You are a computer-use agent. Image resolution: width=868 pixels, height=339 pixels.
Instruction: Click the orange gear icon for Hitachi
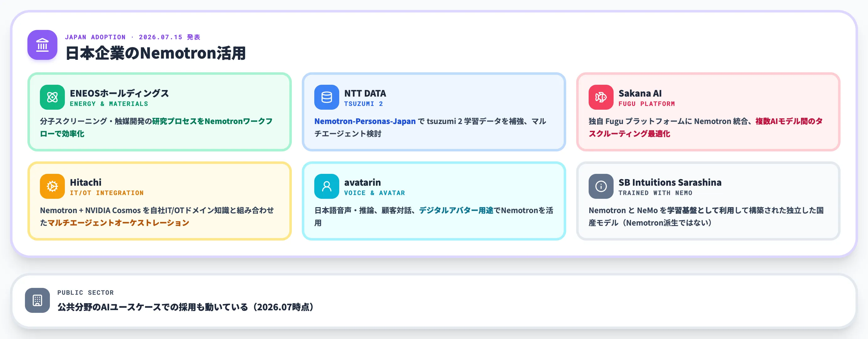(52, 186)
